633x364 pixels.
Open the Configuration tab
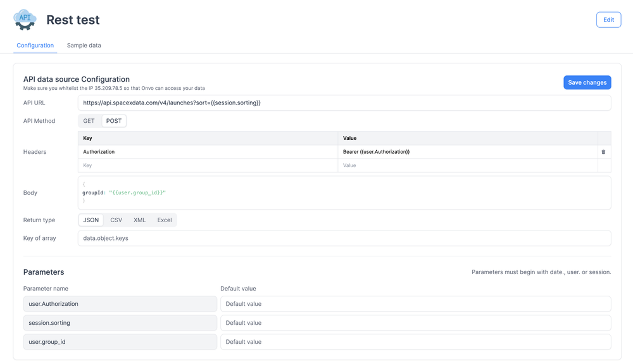pos(35,46)
